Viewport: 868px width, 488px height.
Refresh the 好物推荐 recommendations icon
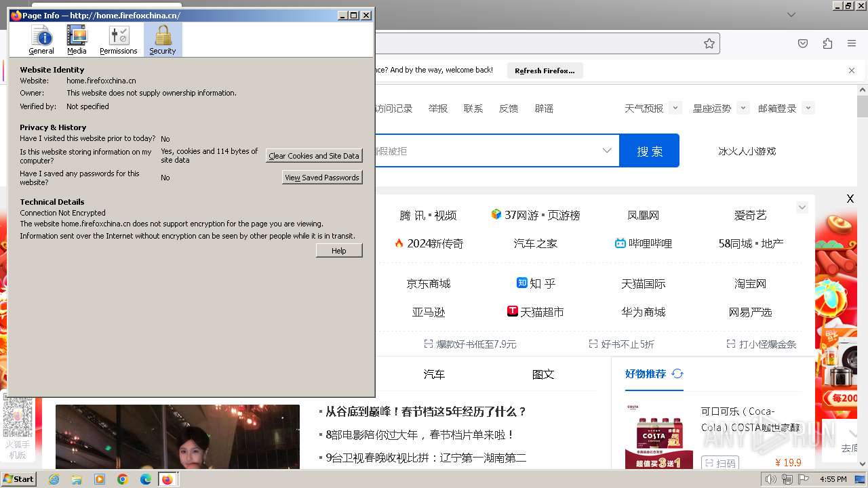pos(677,373)
